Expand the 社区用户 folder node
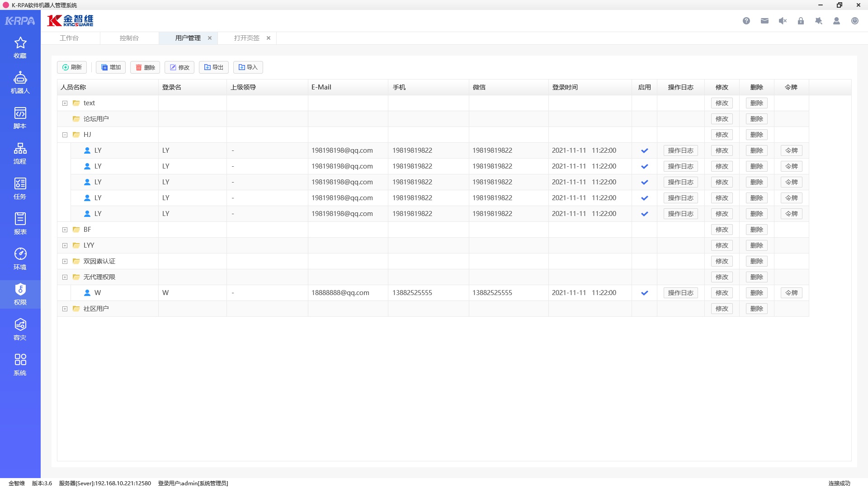 pyautogui.click(x=65, y=309)
